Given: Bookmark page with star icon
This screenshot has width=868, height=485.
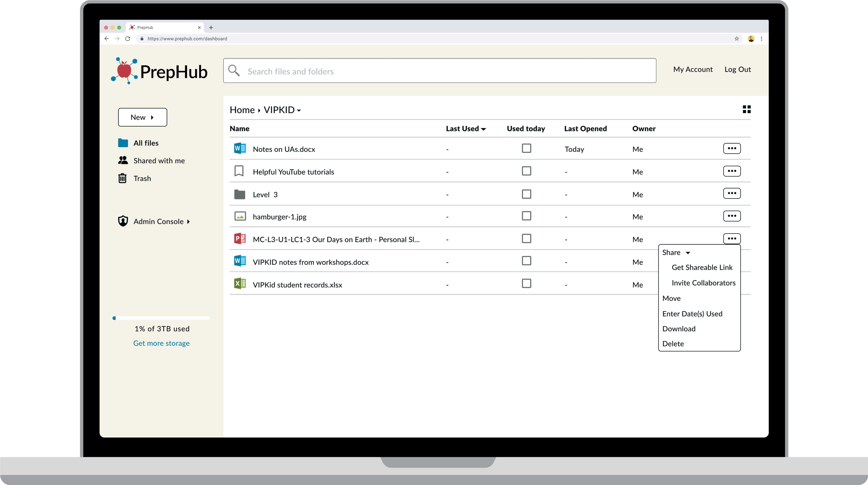Looking at the screenshot, I should 737,39.
